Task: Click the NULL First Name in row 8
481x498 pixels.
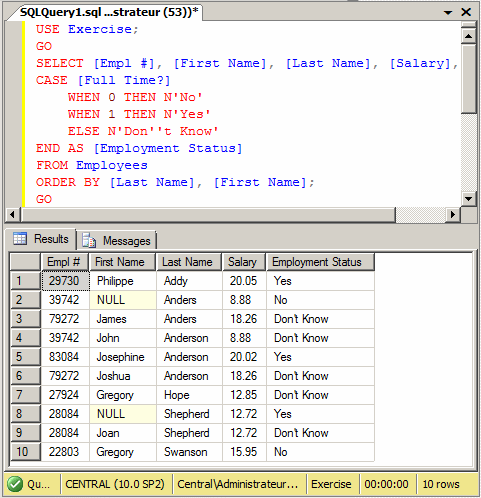Action: [x=123, y=414]
